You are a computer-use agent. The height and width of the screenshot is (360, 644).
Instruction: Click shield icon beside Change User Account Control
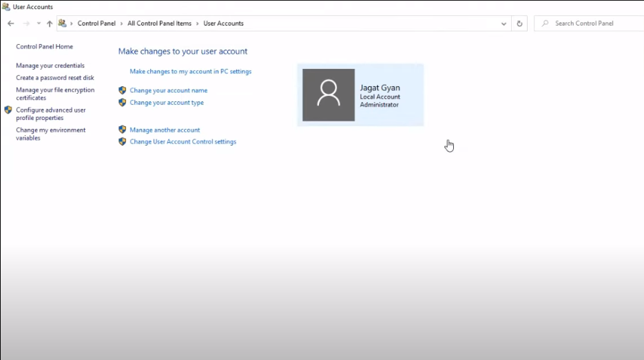pyautogui.click(x=122, y=141)
